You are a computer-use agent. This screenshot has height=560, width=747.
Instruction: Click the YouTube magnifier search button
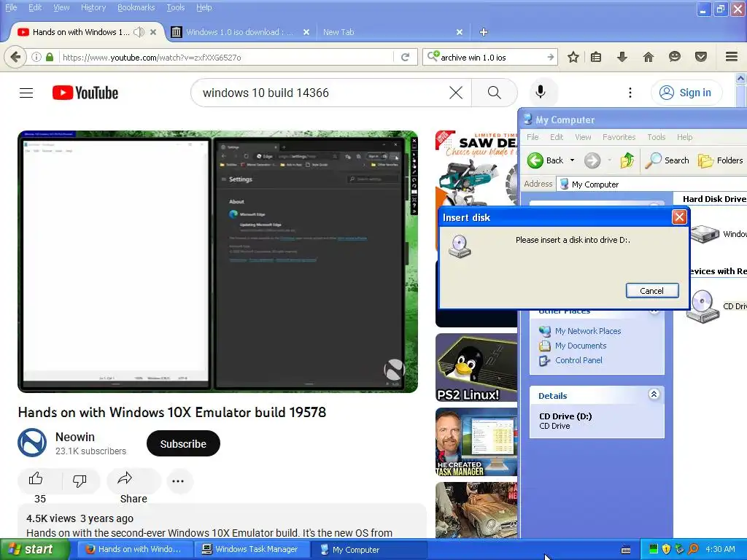(x=495, y=93)
